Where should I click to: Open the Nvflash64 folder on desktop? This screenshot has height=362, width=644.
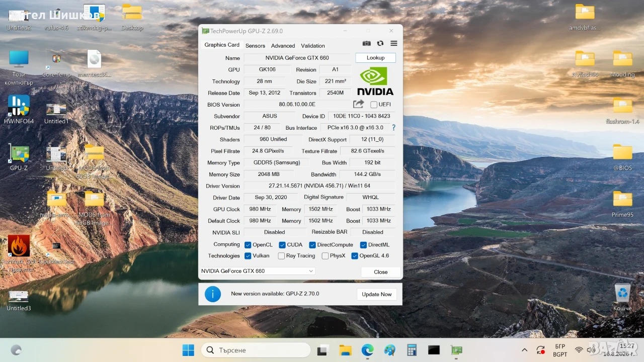click(x=585, y=63)
